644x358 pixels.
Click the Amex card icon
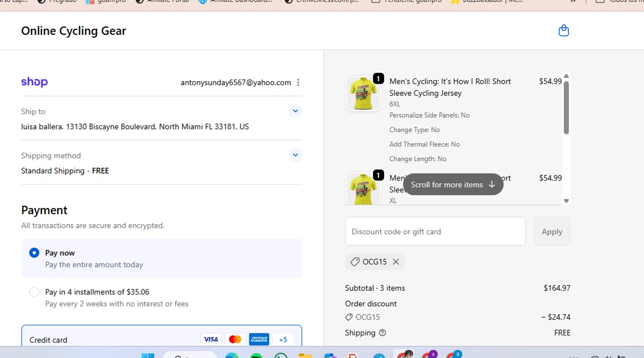click(259, 340)
